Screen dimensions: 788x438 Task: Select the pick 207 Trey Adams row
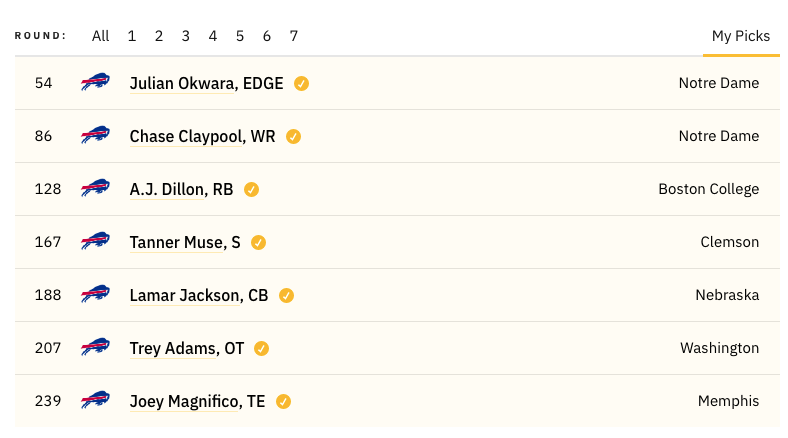[397, 348]
